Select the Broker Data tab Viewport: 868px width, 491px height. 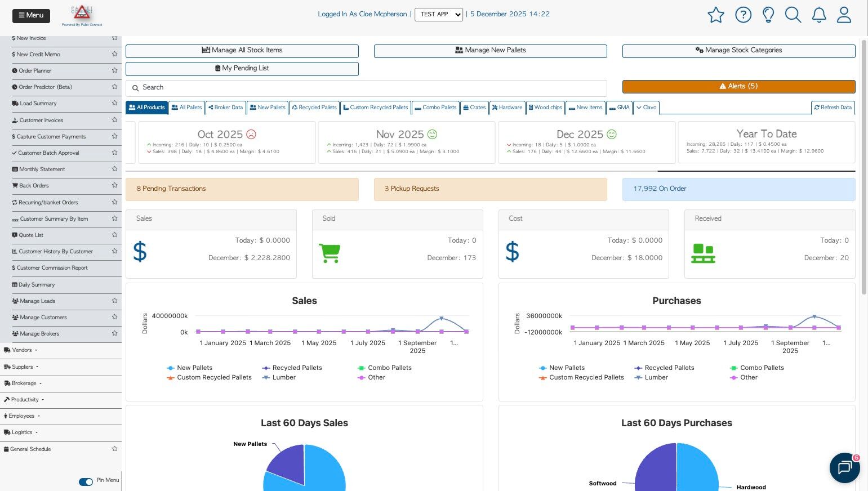click(x=225, y=108)
